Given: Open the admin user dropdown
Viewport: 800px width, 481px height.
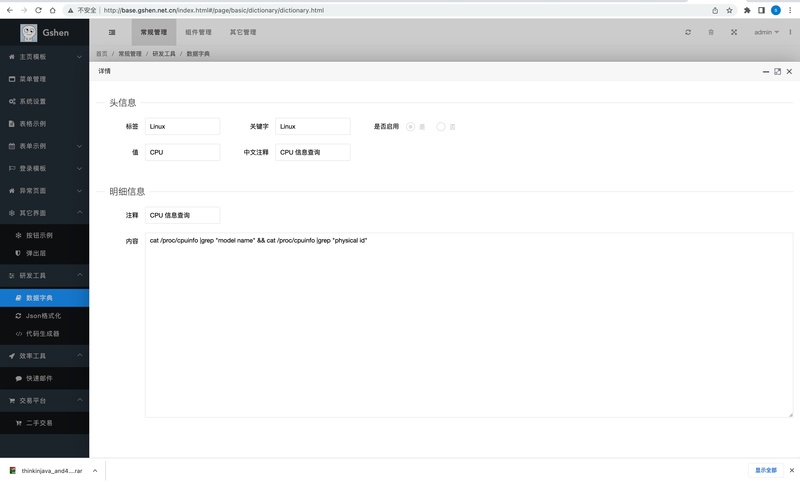Looking at the screenshot, I should [x=766, y=32].
